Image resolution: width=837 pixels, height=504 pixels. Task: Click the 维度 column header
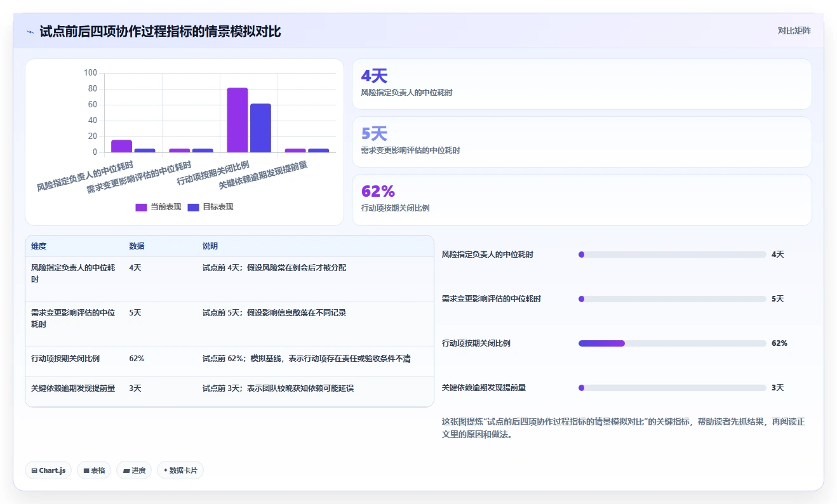39,246
